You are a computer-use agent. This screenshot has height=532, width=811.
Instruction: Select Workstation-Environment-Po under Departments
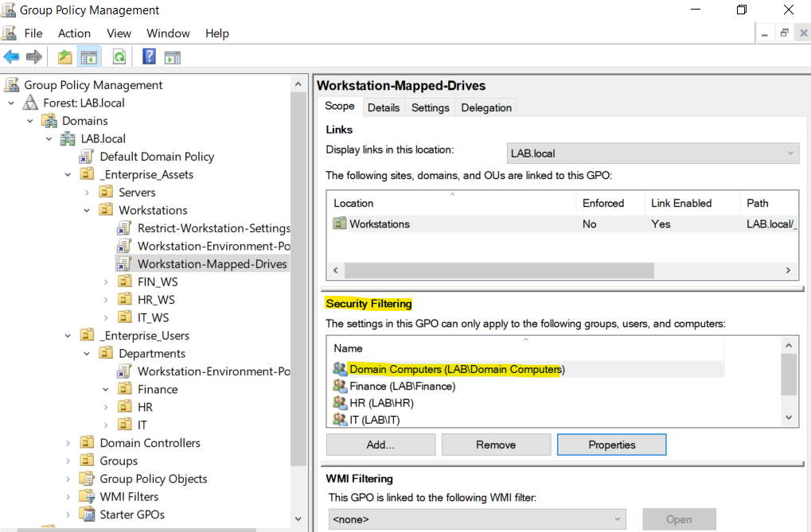(213, 371)
